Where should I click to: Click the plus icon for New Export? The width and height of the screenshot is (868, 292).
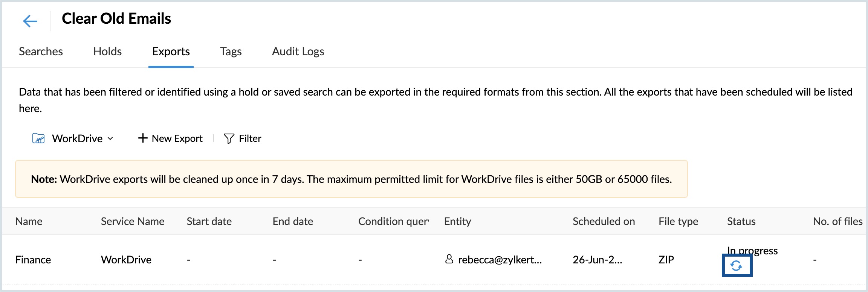click(142, 138)
